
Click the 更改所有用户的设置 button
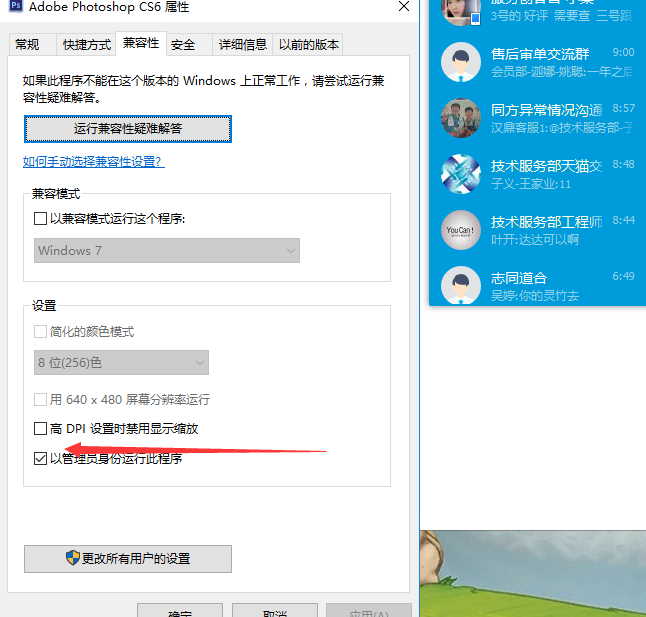[128, 559]
